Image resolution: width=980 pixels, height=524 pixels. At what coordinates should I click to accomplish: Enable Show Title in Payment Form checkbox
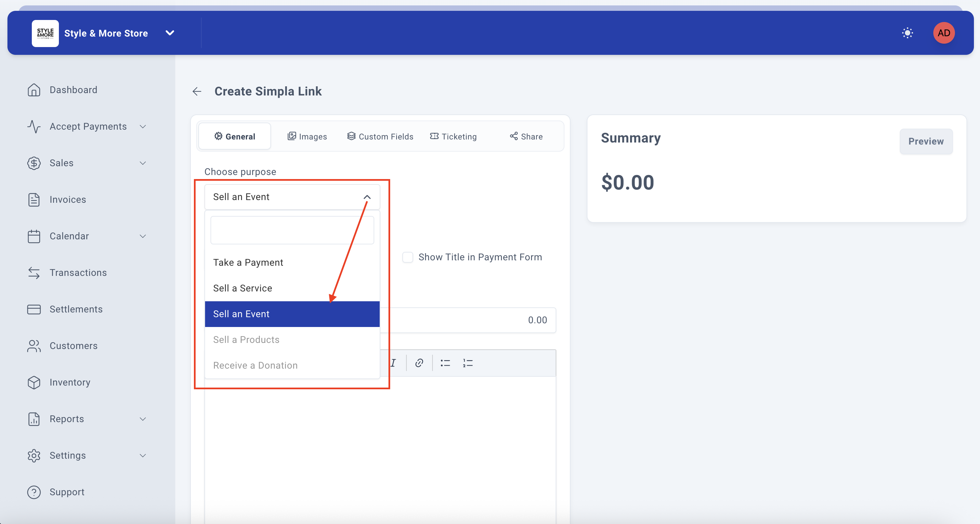point(408,257)
